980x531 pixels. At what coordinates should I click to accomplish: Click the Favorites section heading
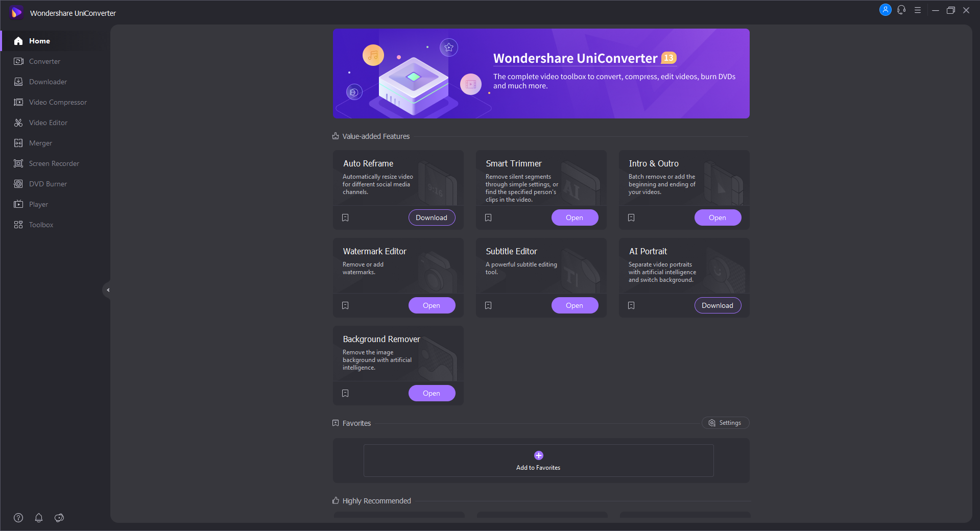click(x=356, y=423)
